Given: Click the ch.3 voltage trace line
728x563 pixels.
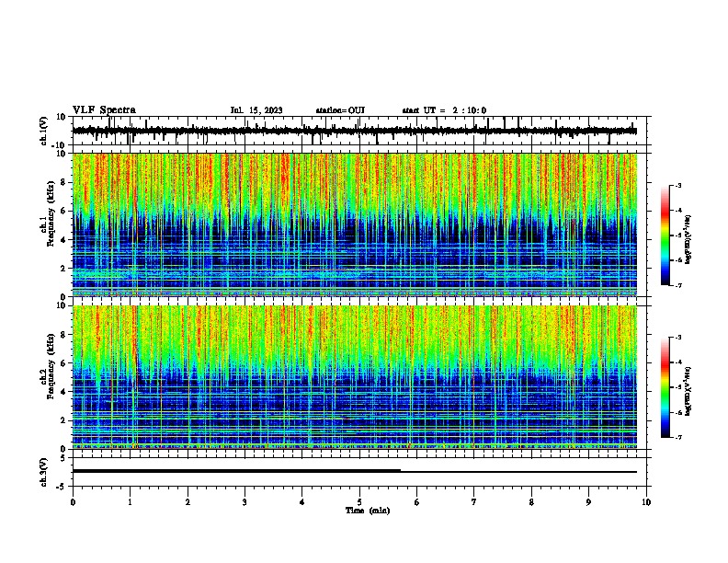Looking at the screenshot, I should [x=354, y=471].
